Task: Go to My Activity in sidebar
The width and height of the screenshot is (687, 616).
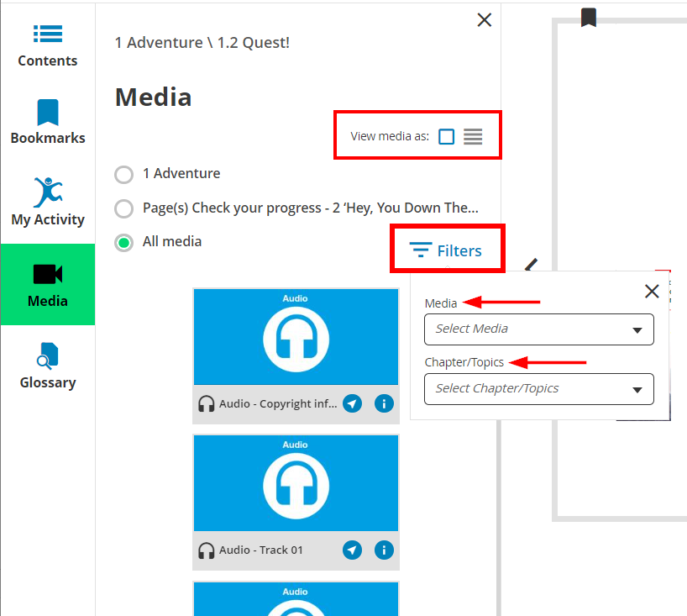Action: click(48, 203)
